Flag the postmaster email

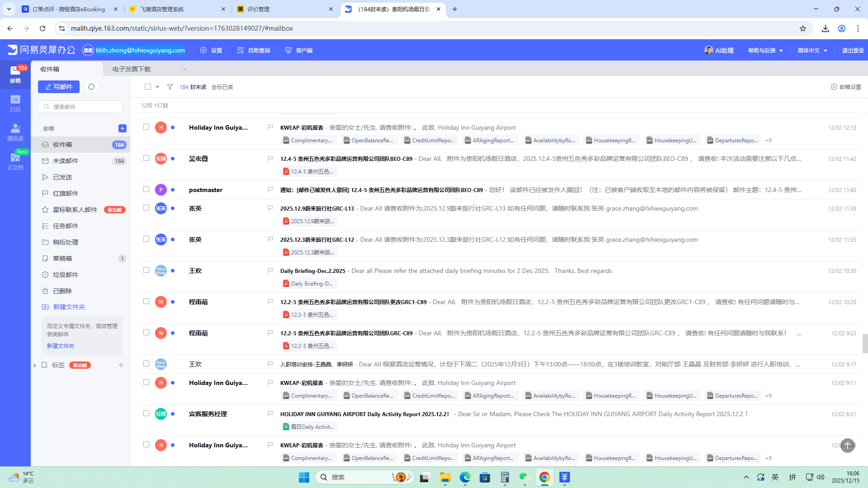point(270,190)
